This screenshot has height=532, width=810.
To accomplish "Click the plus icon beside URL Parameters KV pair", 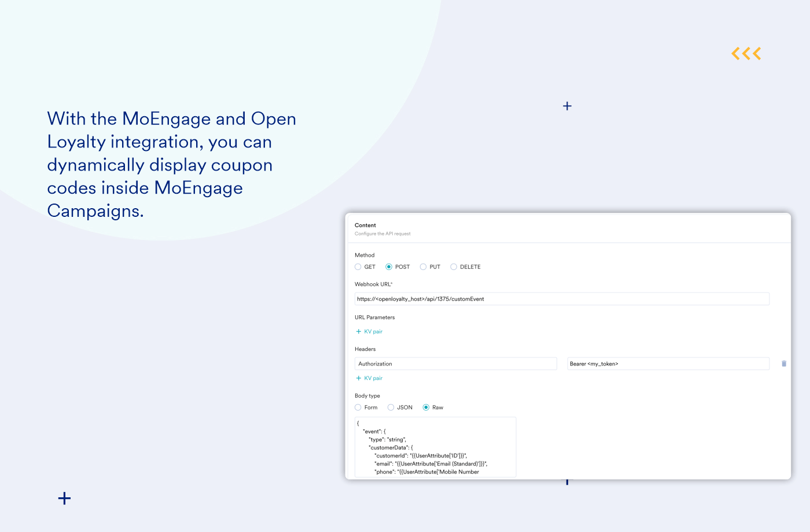I will tap(359, 332).
